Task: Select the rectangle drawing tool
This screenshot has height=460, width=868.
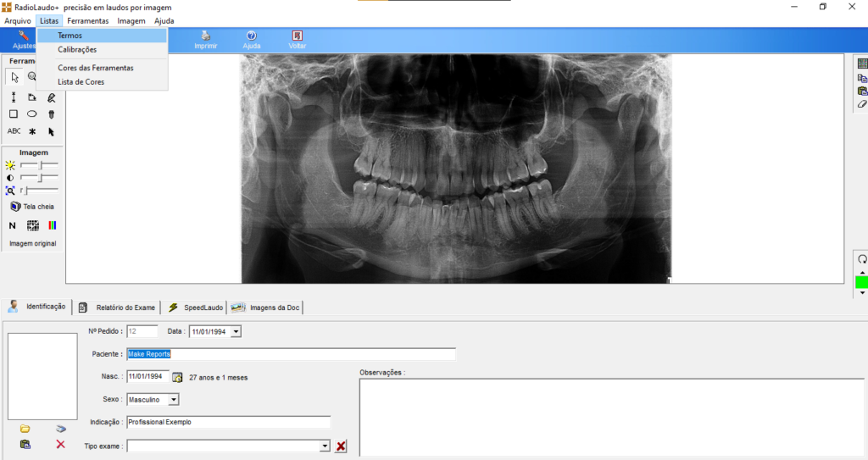Action: (x=14, y=114)
